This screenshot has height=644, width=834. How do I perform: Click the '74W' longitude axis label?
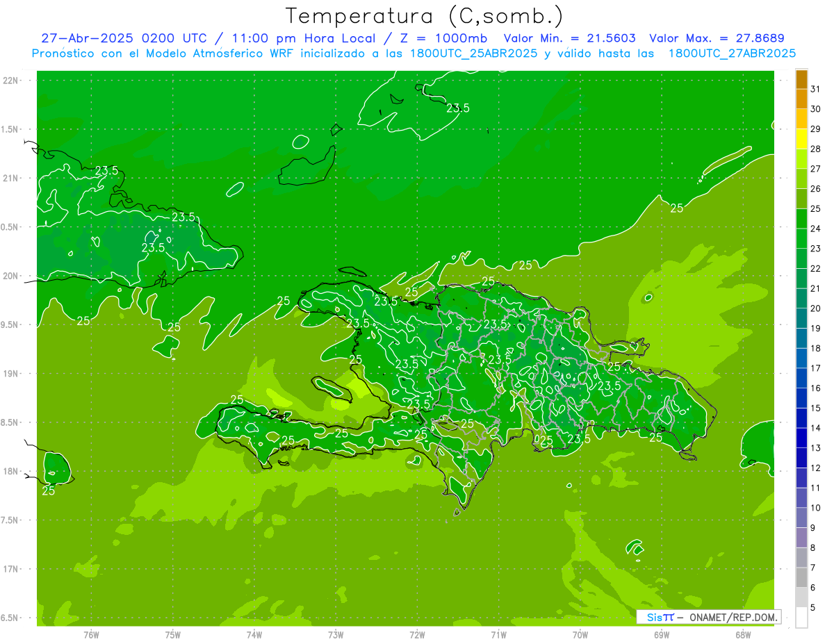pos(254,634)
